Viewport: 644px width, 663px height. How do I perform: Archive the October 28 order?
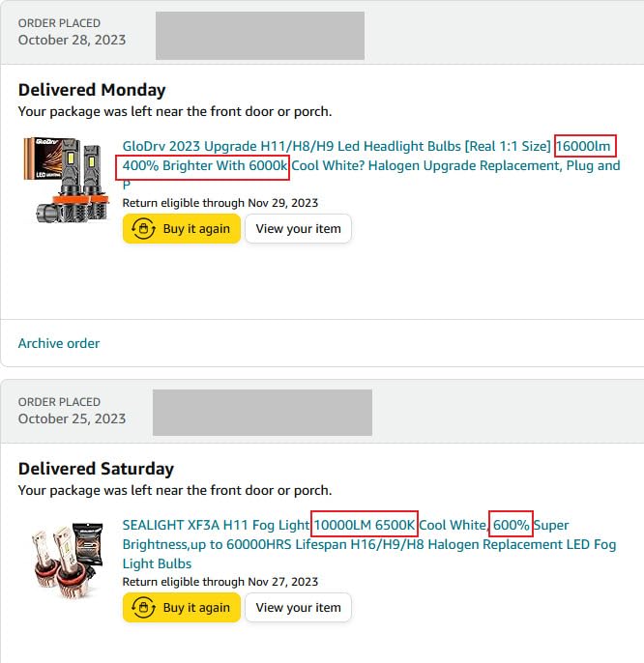(x=59, y=343)
